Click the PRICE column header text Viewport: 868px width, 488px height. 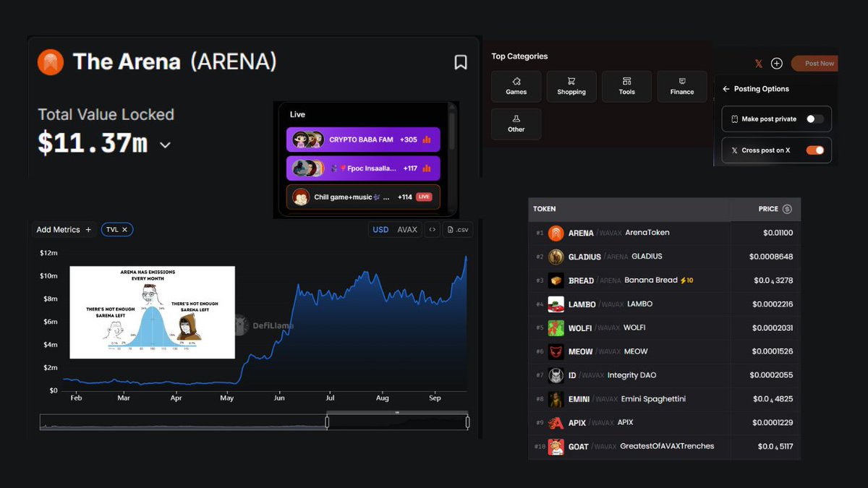click(768, 209)
